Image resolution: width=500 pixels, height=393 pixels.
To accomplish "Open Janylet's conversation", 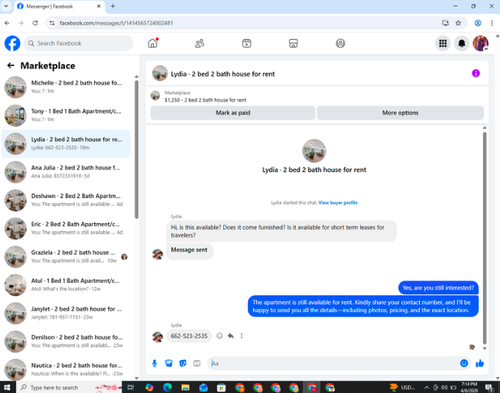I will tap(66, 313).
